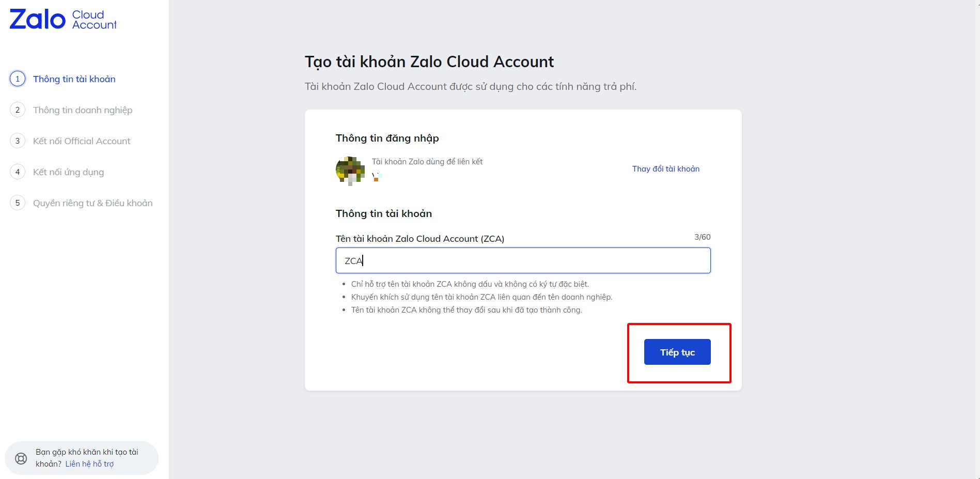Select the 'Thông tin tài khoản' step
Viewport: 980px width, 479px height.
74,79
